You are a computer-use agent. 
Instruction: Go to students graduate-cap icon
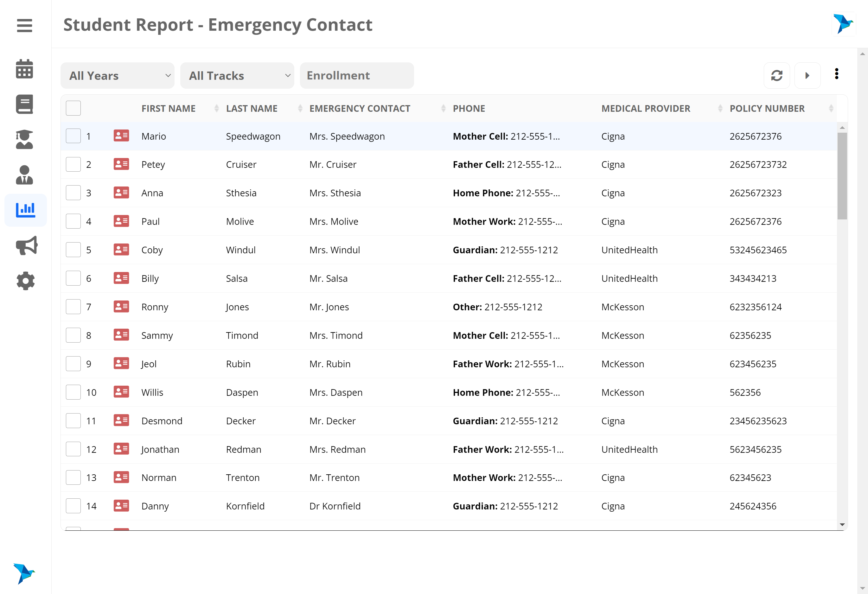point(24,139)
